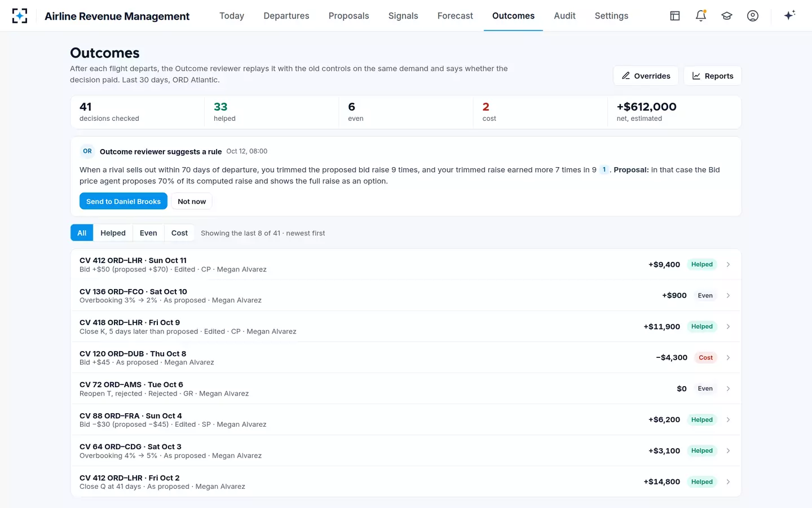812x508 pixels.
Task: Open the notifications bell
Action: (701, 16)
